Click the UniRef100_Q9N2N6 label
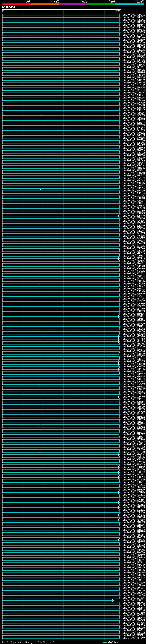 133,517
